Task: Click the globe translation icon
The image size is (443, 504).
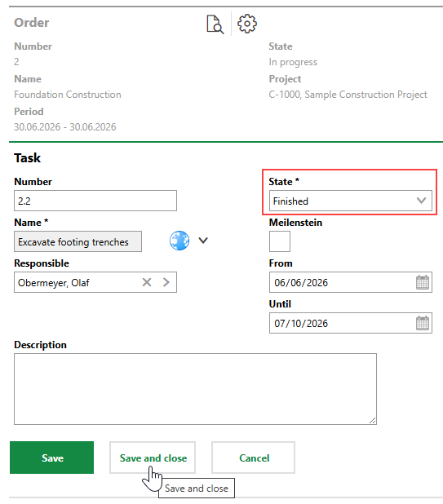Action: click(179, 241)
